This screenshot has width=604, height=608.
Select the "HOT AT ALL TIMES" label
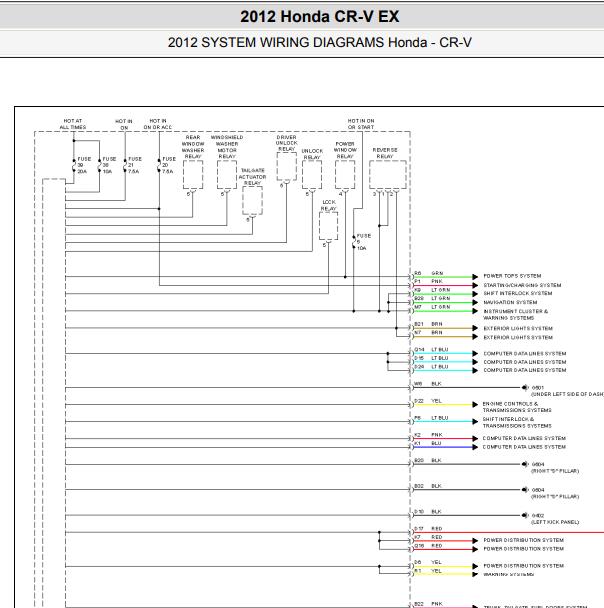tap(73, 124)
